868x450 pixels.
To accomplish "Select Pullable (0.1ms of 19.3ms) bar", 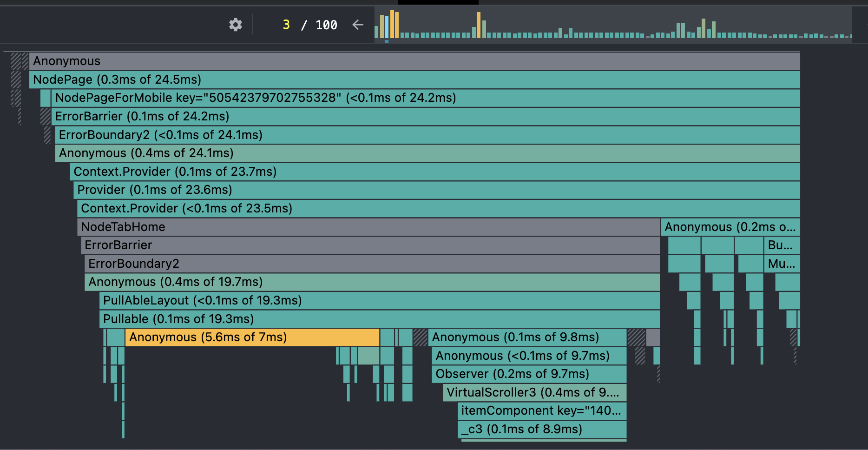I will (380, 319).
